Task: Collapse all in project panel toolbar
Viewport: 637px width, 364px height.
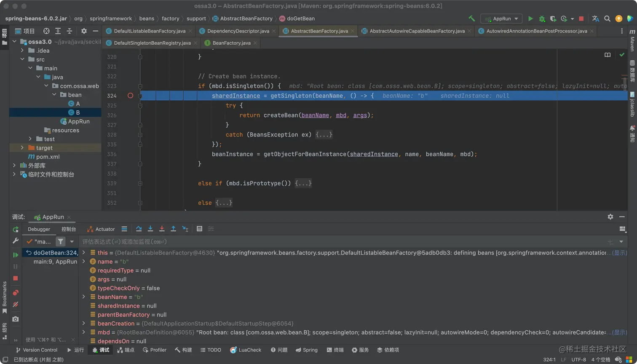Action: (x=70, y=31)
